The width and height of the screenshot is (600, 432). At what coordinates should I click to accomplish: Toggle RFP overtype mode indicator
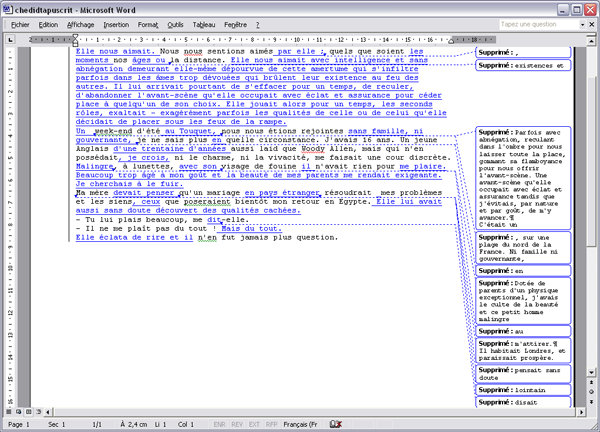(x=271, y=424)
